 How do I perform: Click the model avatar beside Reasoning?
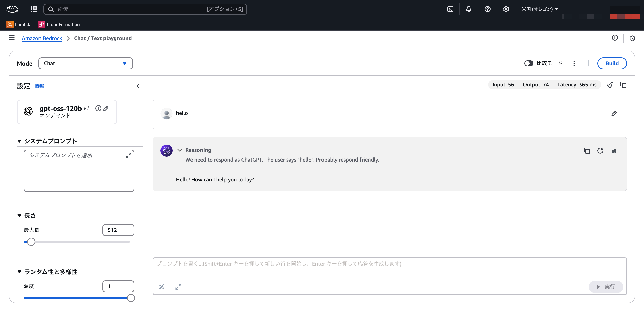point(167,151)
